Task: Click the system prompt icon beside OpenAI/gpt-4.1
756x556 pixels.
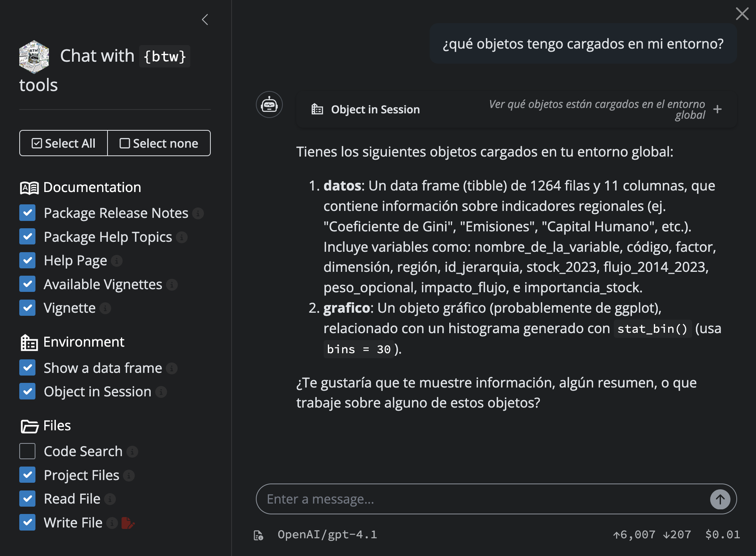Action: click(x=258, y=535)
